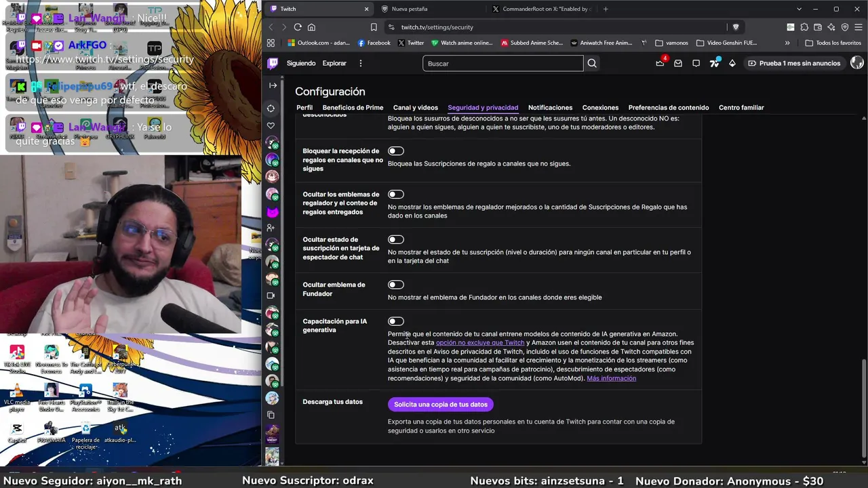This screenshot has height=488, width=868.
Task: Open the Brave wallet icon
Action: click(x=818, y=27)
